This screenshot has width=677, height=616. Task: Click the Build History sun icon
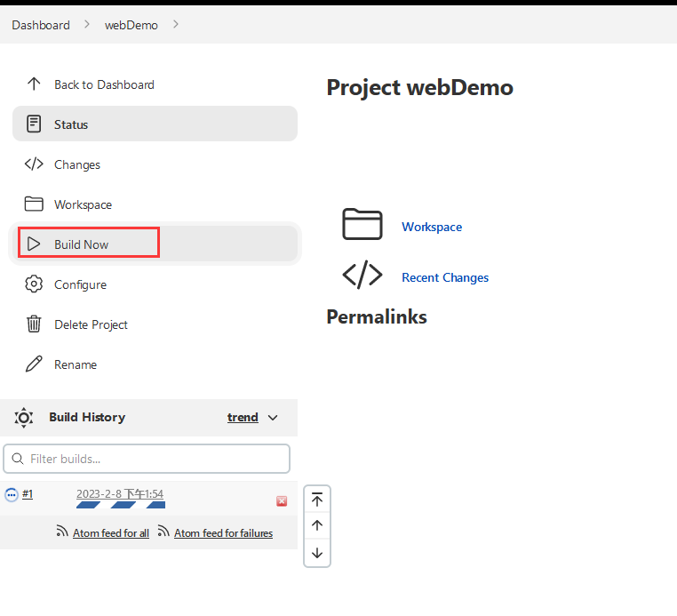coord(24,417)
